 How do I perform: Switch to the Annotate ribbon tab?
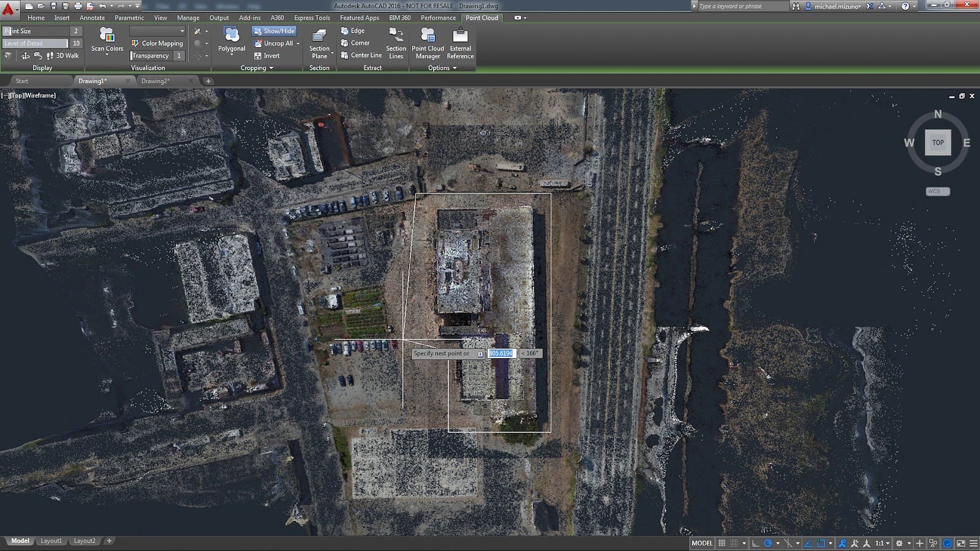[92, 18]
